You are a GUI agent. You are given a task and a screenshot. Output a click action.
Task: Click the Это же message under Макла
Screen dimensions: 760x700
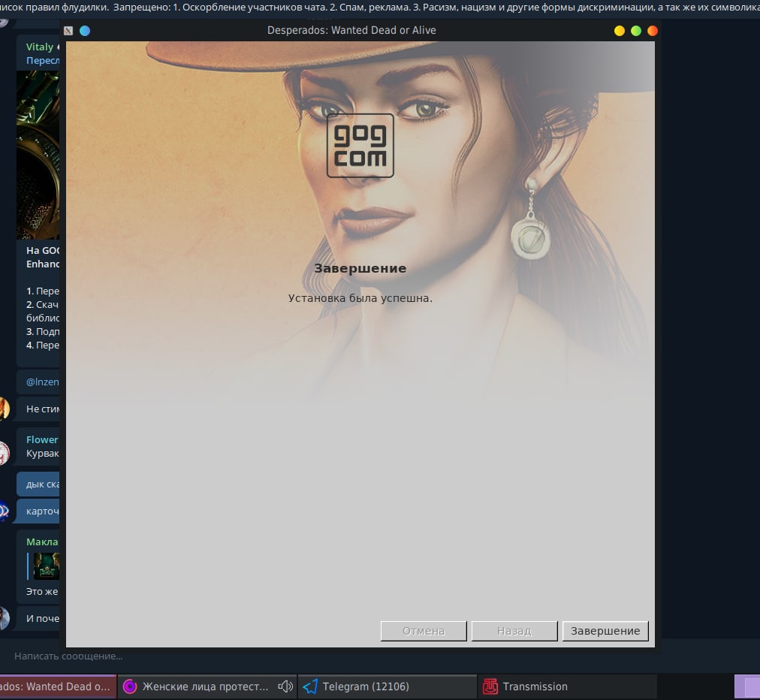(42, 591)
